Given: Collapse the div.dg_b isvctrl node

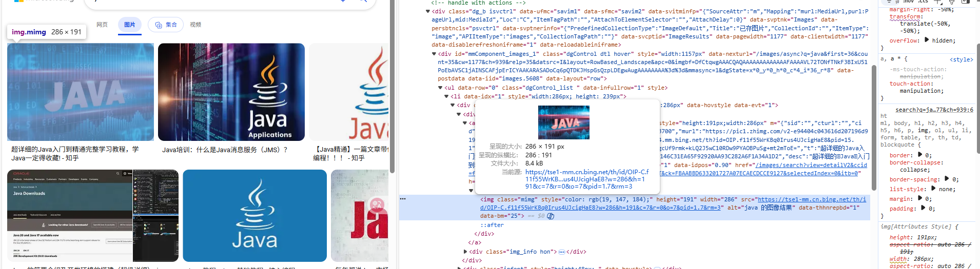Looking at the screenshot, I should click(x=428, y=11).
